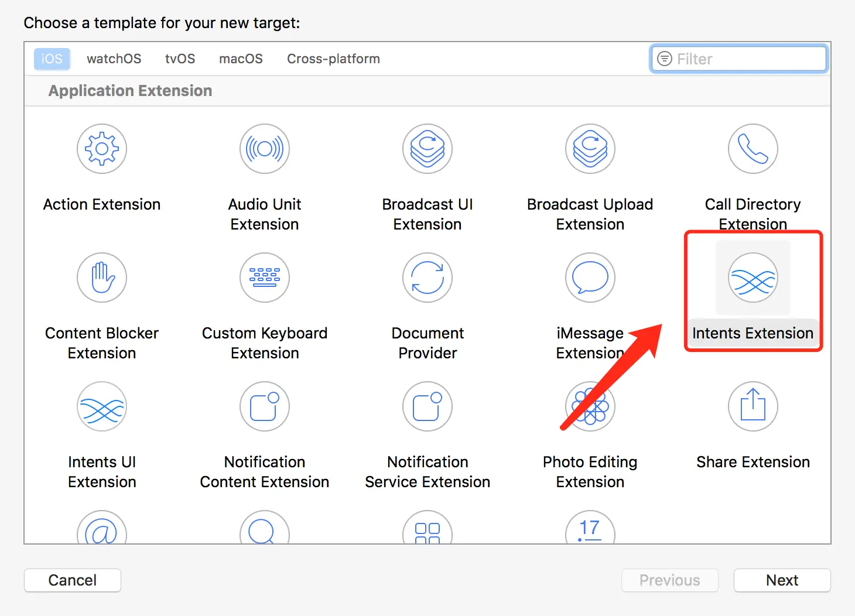Switch to the iOS platform tab
Image resolution: width=855 pixels, height=616 pixels.
tap(52, 59)
